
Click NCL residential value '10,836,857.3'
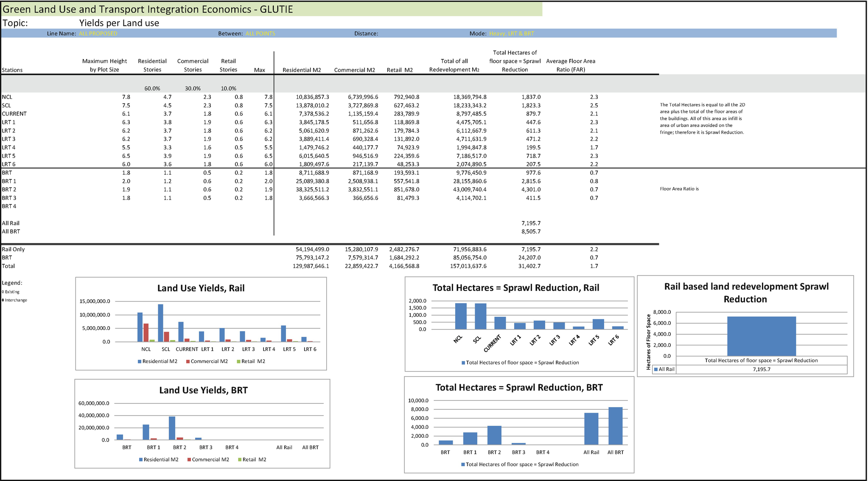click(312, 97)
